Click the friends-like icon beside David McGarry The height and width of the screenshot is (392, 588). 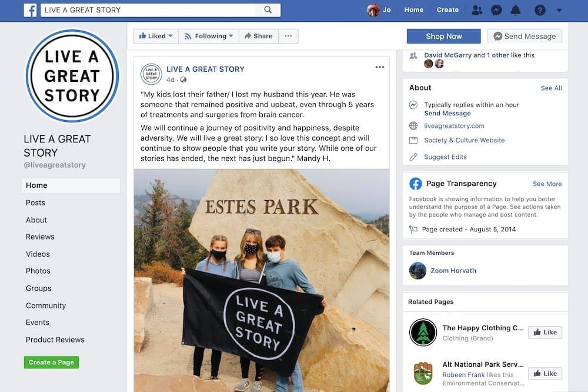[x=413, y=55]
